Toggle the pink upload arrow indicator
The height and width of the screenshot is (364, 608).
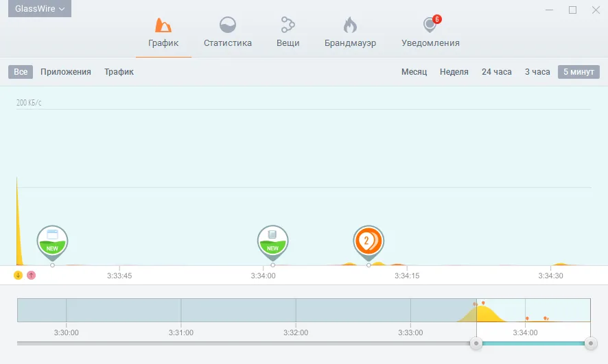pyautogui.click(x=32, y=276)
